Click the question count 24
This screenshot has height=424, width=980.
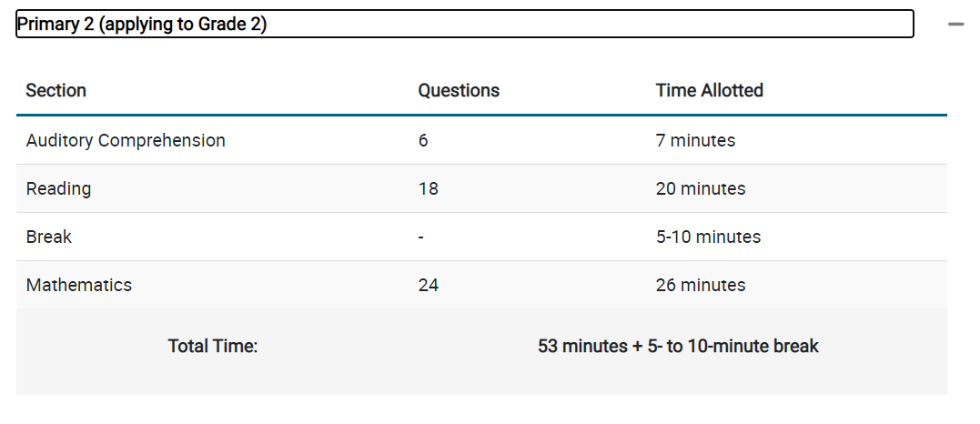tap(429, 285)
